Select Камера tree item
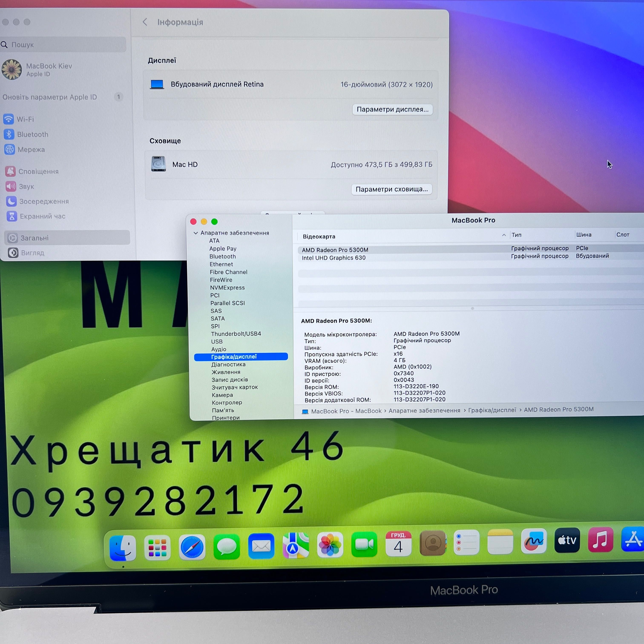The image size is (644, 644). pos(222,395)
